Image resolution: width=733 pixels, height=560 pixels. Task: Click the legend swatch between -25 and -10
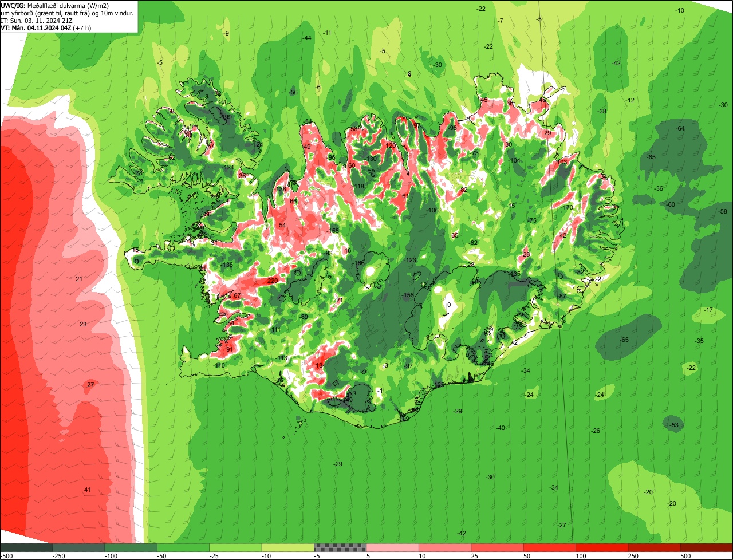[x=235, y=547]
